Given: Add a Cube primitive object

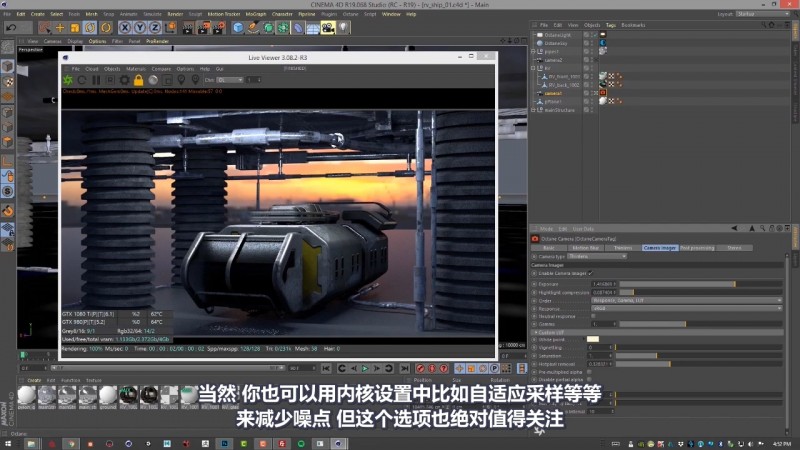Looking at the screenshot, I should tap(238, 28).
